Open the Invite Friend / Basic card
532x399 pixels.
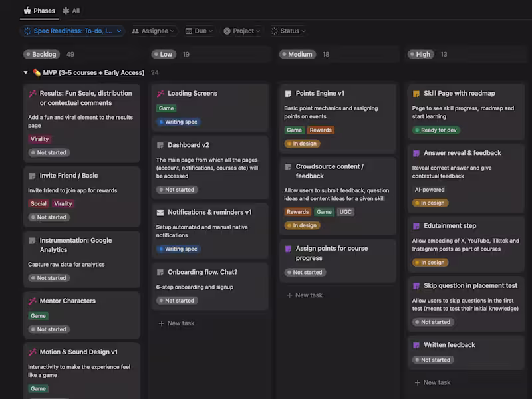click(82, 196)
